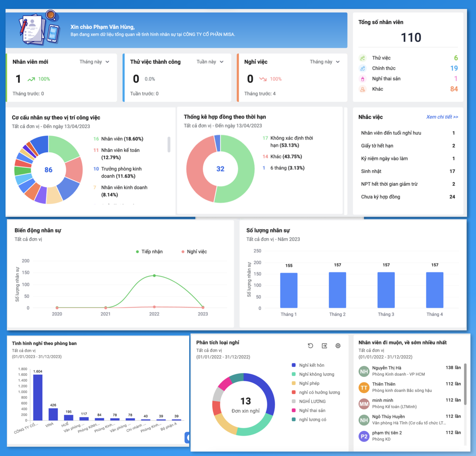Image resolution: width=476 pixels, height=456 pixels.
Task: Open Tháng này dropdown for Nhân viên mới
Action: [94, 62]
